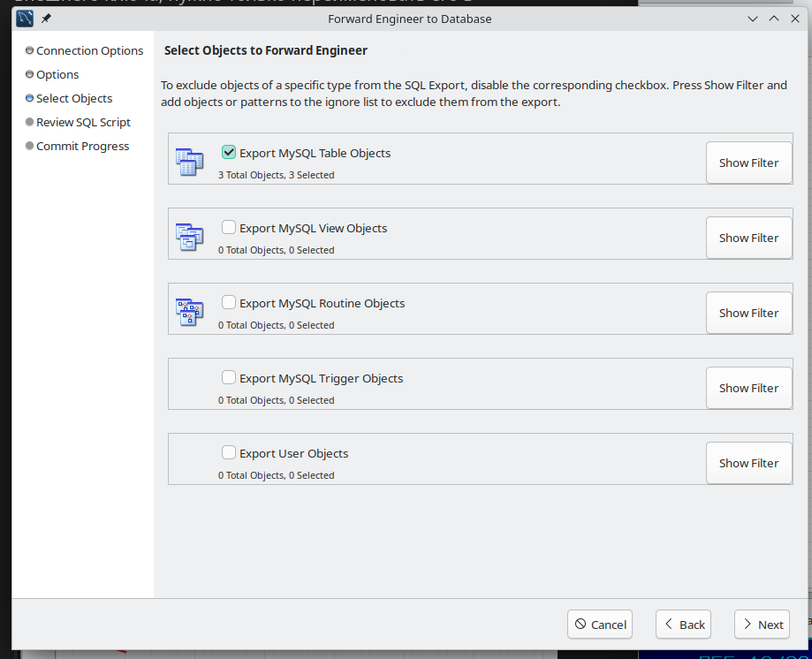The width and height of the screenshot is (812, 659).
Task: Open Show Filter for View Objects
Action: (x=748, y=238)
